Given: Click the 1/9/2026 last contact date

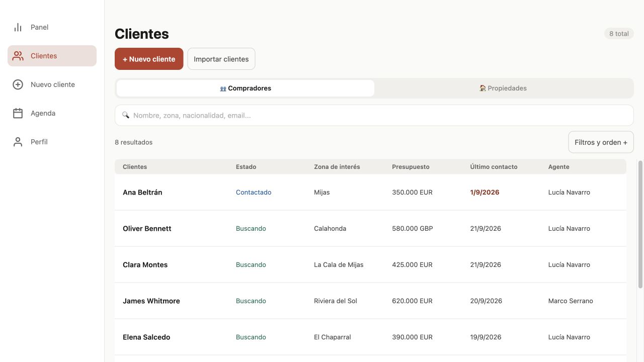Looking at the screenshot, I should pos(485,192).
